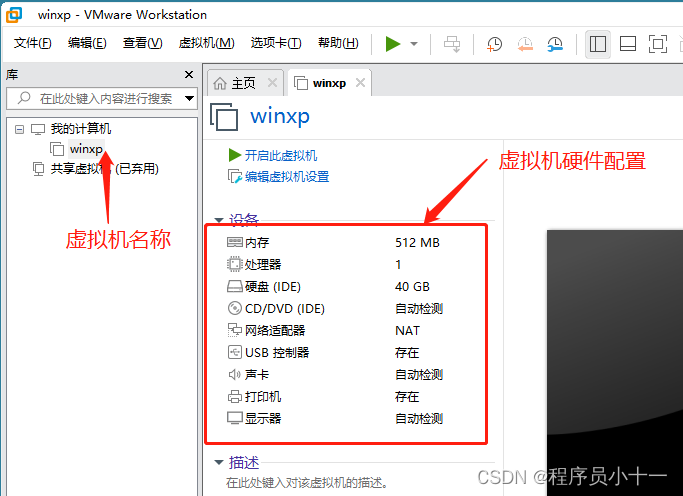Switch to the 主页 tab
Screen dimensions: 683x496
(x=243, y=83)
